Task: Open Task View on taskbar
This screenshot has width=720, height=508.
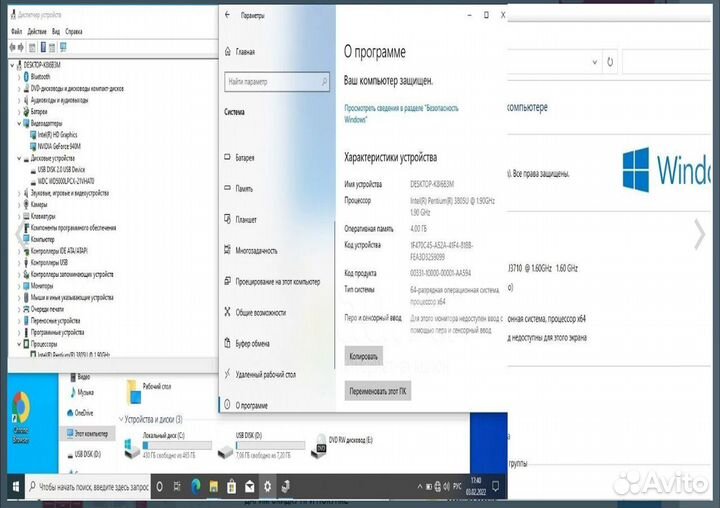Action: [177, 486]
